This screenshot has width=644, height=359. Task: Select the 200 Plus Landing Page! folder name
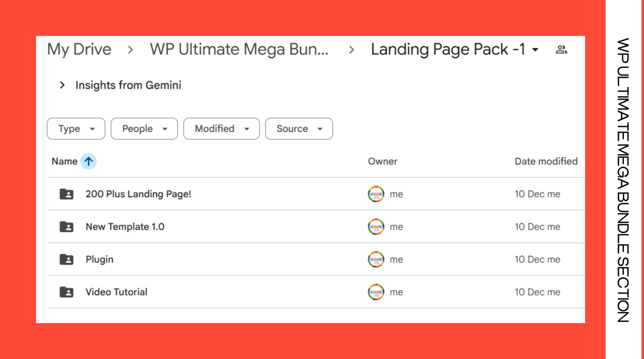pyautogui.click(x=138, y=194)
